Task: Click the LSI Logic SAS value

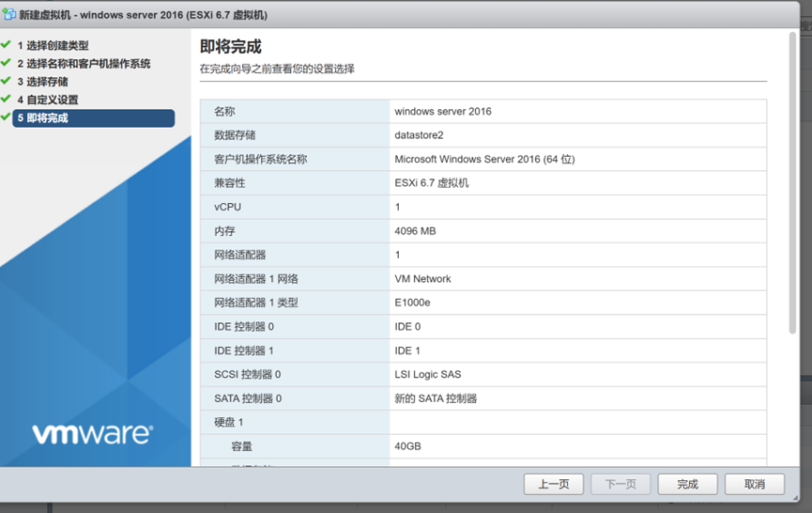Action: 428,375
